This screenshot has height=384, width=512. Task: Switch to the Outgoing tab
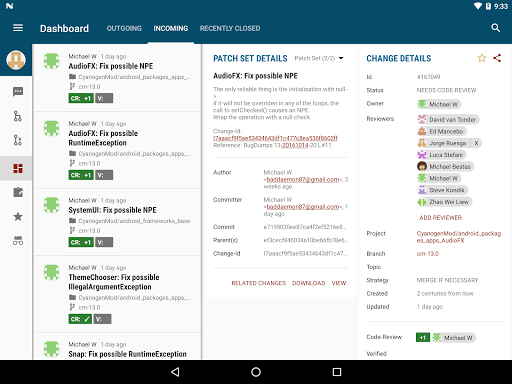(x=124, y=29)
